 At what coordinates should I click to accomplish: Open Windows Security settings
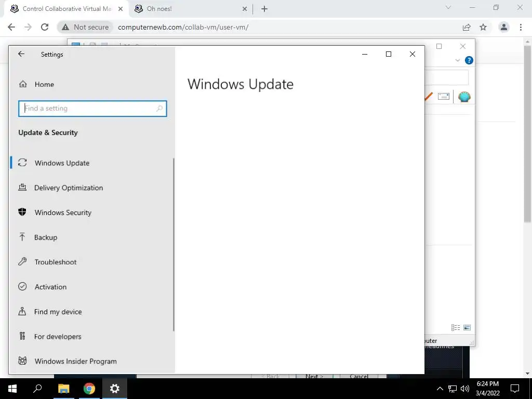coord(91,212)
